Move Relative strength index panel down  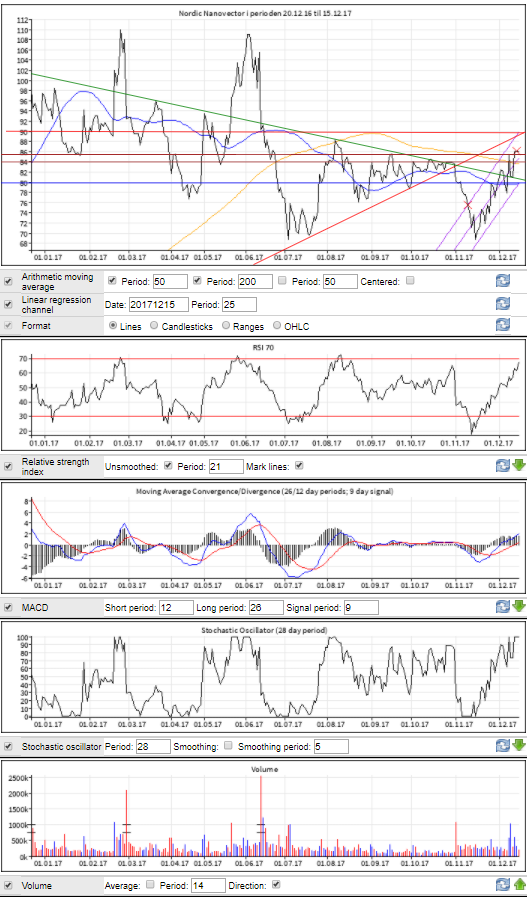[x=519, y=465]
